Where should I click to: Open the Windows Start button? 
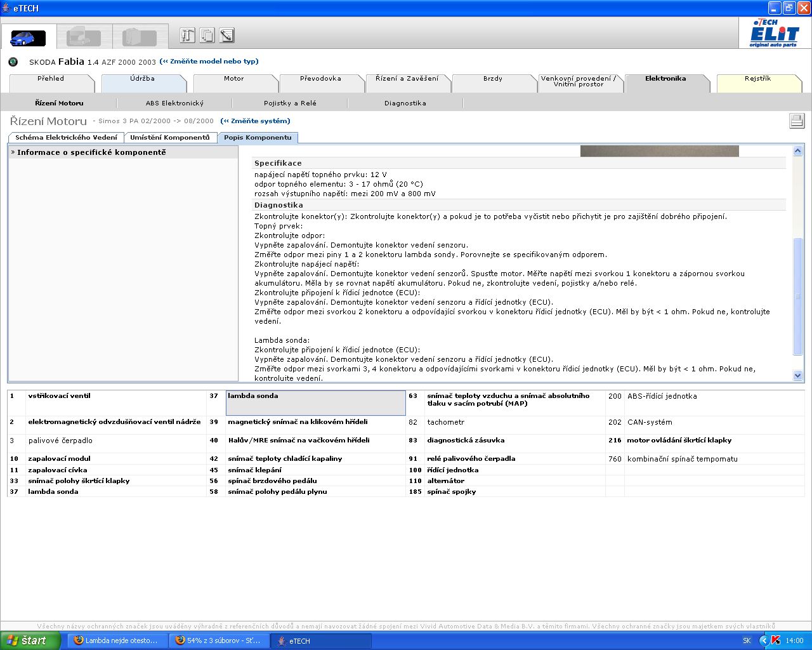[30, 640]
